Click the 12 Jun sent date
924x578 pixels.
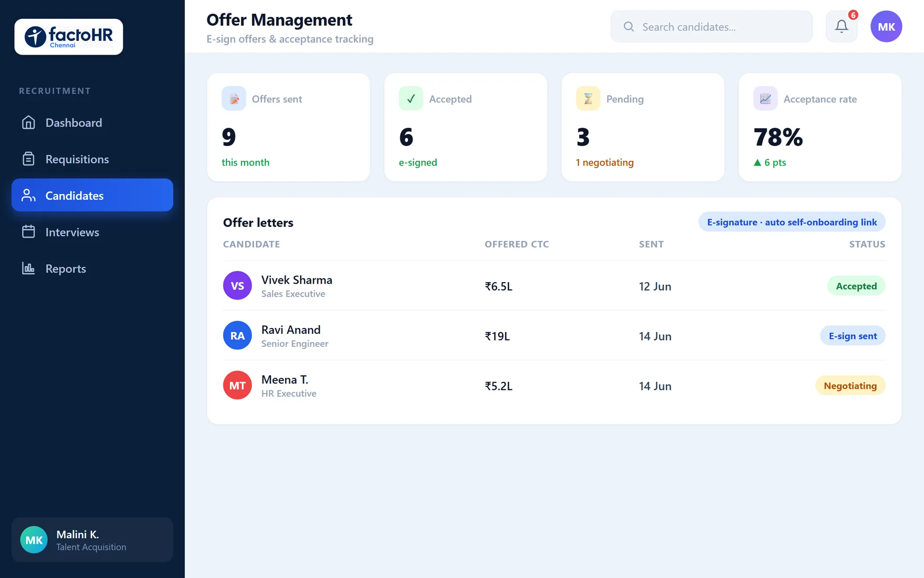[655, 286]
